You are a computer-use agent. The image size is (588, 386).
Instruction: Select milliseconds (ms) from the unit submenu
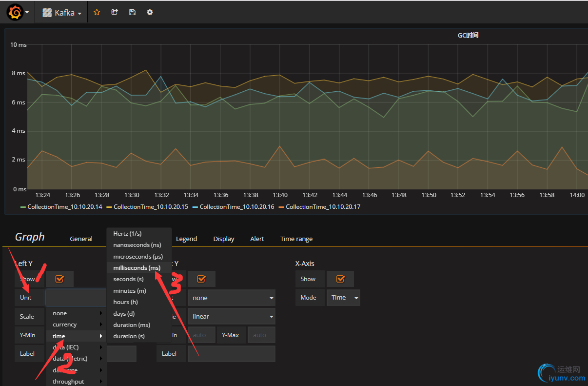(x=137, y=268)
